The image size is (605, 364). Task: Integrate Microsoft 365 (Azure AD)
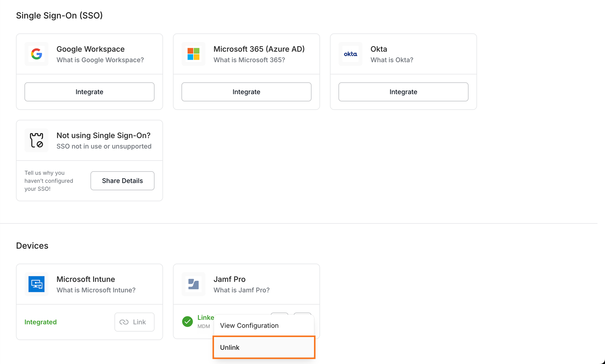(x=246, y=92)
